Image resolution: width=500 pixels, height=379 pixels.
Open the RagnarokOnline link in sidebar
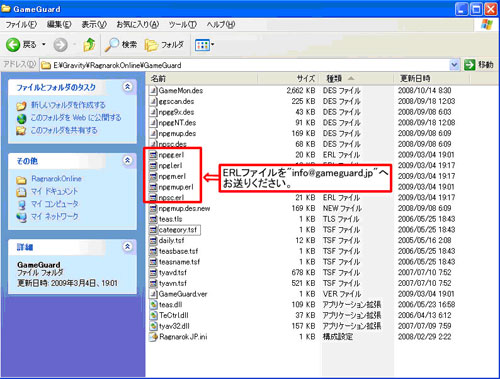pos(56,179)
